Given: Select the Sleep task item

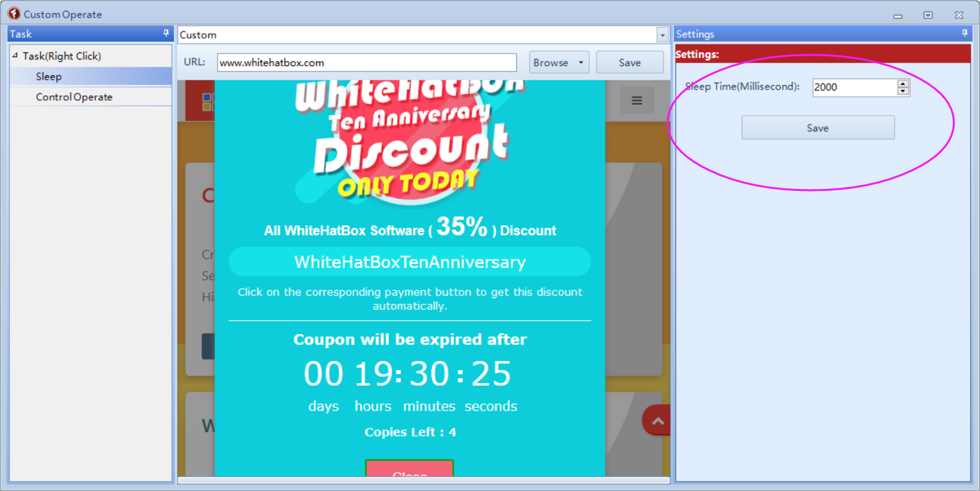Looking at the screenshot, I should 49,76.
